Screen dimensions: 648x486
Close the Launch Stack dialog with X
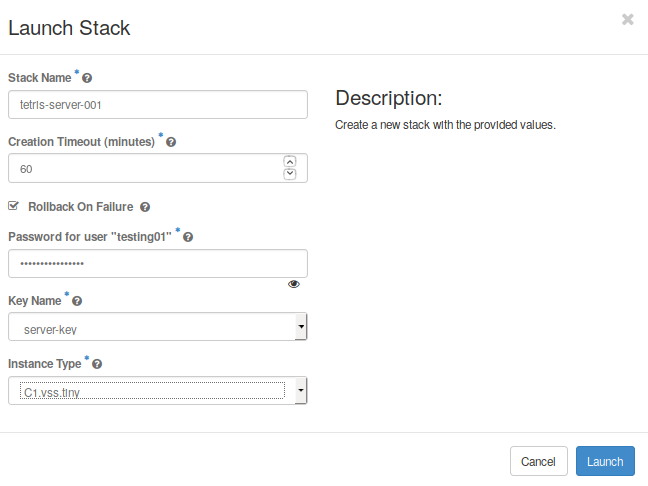click(627, 19)
